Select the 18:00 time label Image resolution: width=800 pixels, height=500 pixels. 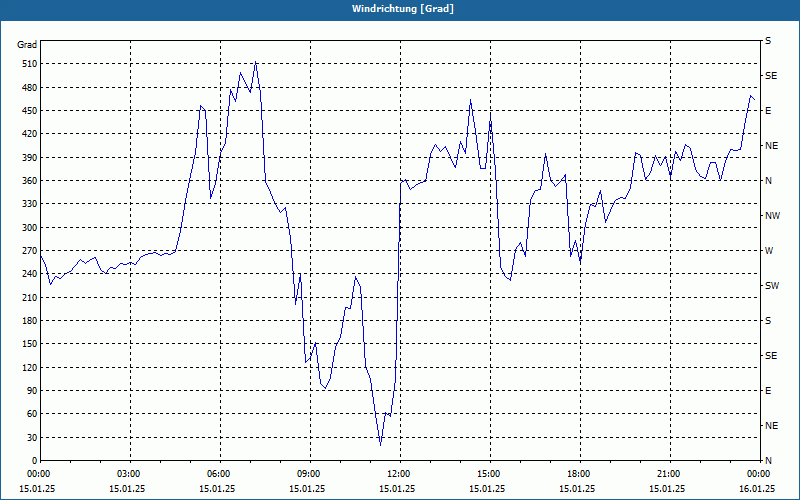click(x=580, y=474)
